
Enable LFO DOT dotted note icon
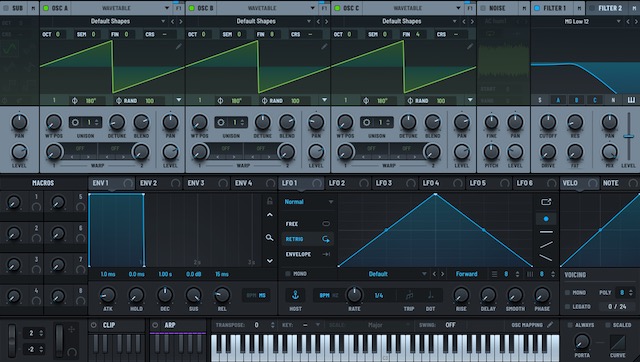point(431,295)
